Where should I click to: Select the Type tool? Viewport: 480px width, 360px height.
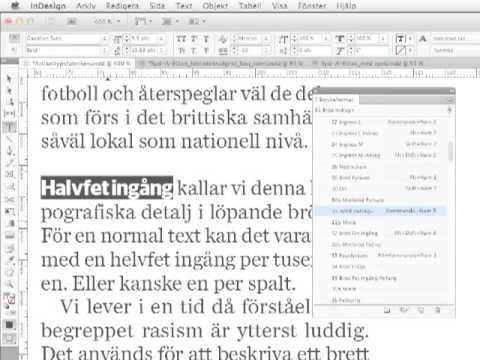click(x=10, y=127)
